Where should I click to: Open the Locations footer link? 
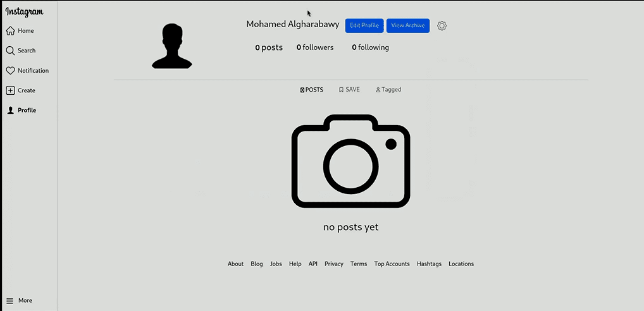pos(461,264)
